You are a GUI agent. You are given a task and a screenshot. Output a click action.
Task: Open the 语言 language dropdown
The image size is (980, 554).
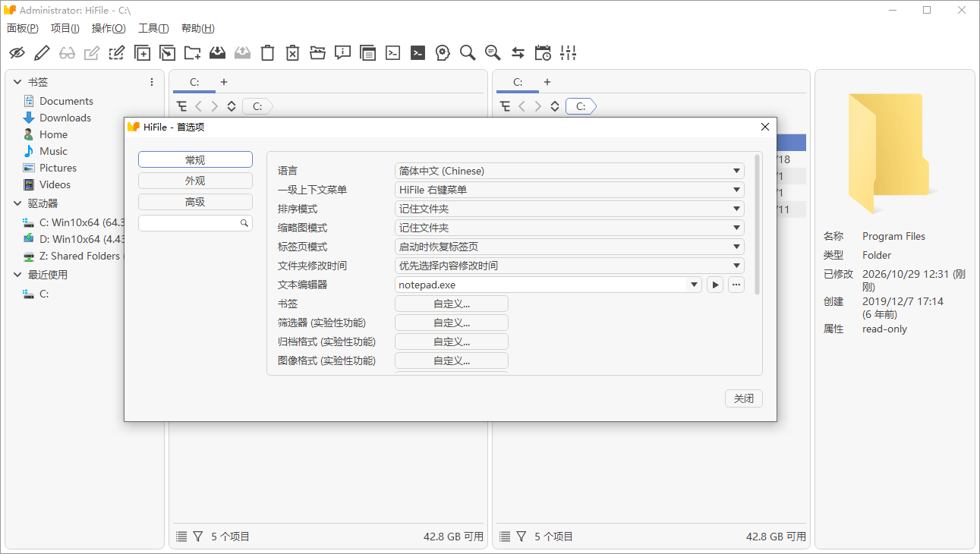click(x=569, y=171)
